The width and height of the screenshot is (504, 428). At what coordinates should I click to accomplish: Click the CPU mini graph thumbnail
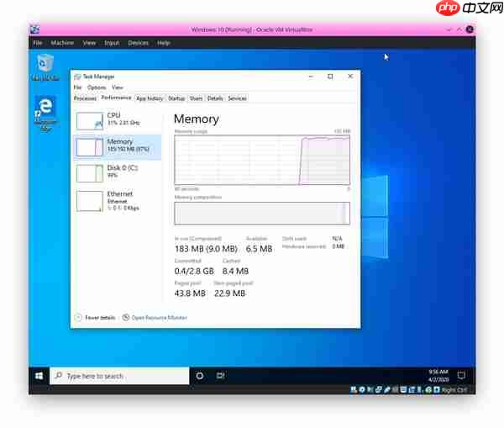90,121
